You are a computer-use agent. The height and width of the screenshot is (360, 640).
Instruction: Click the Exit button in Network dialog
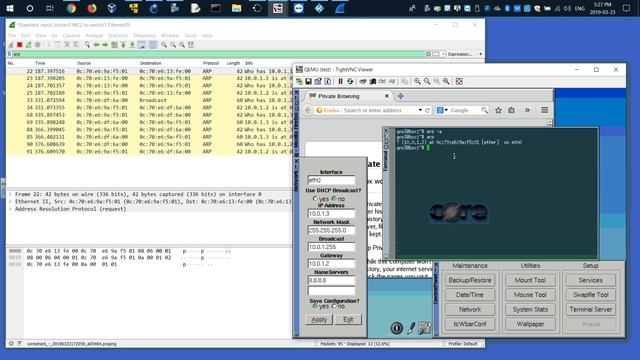[348, 320]
